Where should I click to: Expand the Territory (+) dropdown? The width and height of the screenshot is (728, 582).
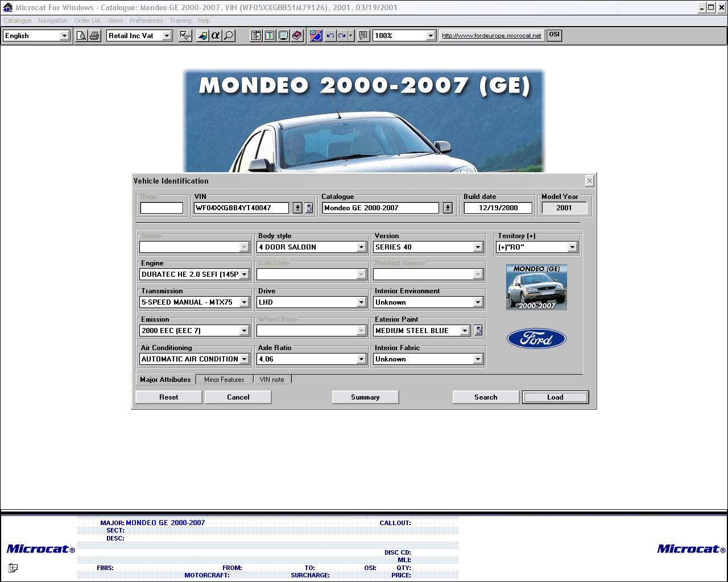click(572, 247)
